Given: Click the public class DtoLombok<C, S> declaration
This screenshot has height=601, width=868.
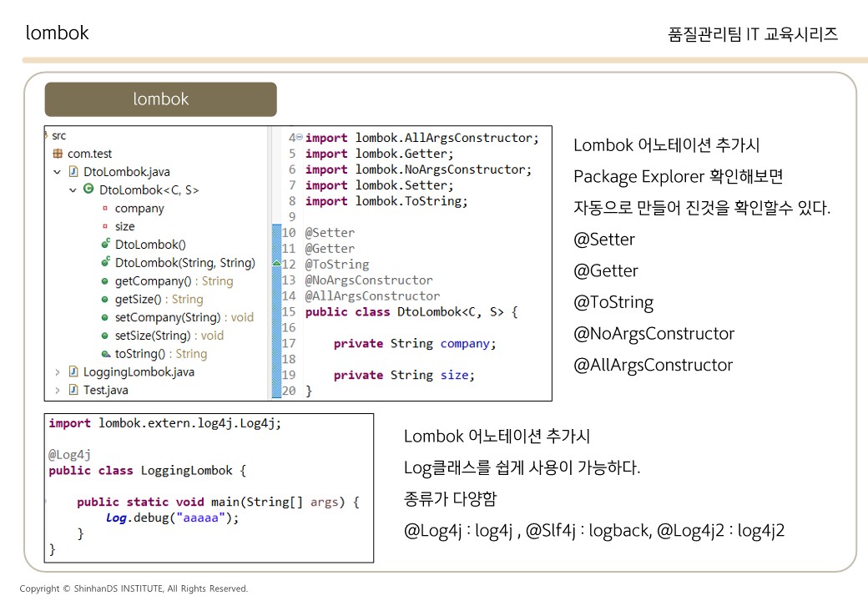Looking at the screenshot, I should click(x=411, y=312).
